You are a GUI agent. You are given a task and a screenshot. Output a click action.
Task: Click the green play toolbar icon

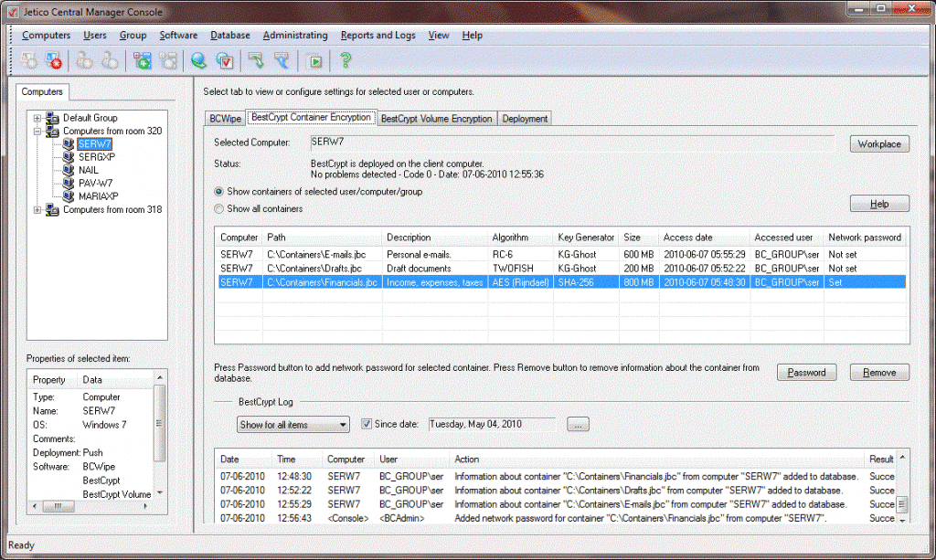pyautogui.click(x=314, y=60)
